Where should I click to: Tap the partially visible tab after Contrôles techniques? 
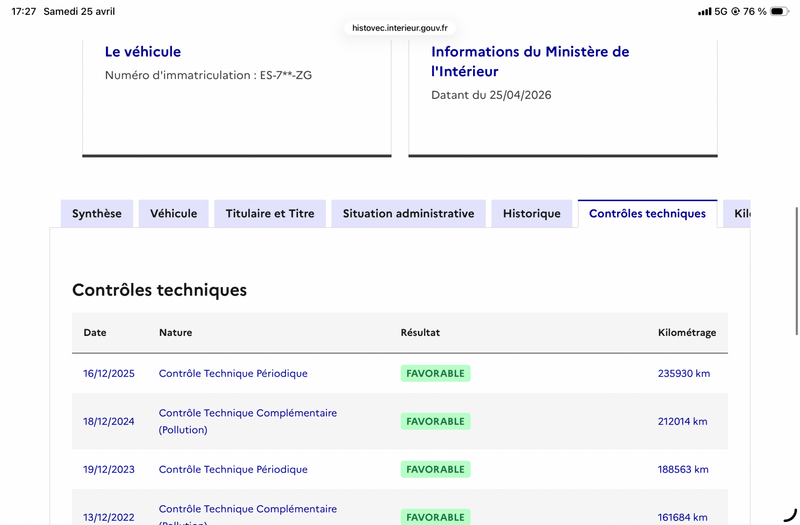[x=739, y=214]
